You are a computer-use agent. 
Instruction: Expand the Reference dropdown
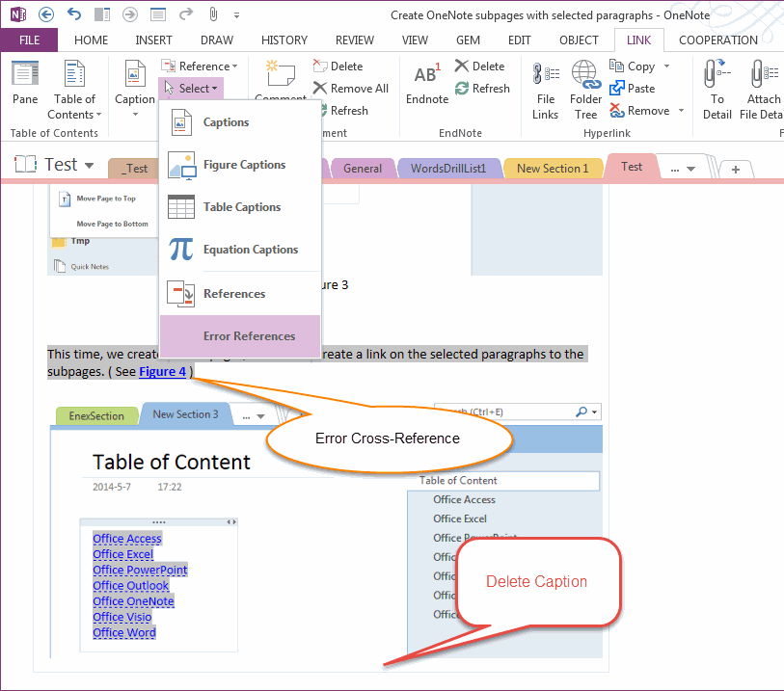[x=200, y=66]
